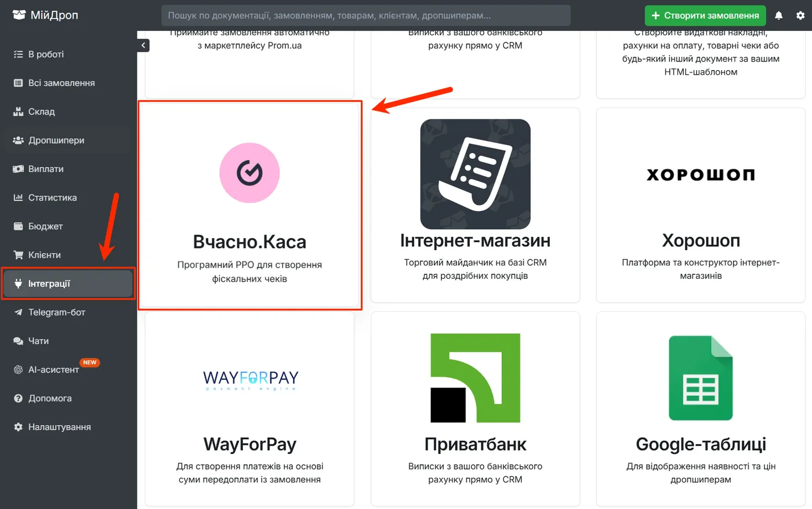Open the Хорошоп integration title
Image resolution: width=812 pixels, height=509 pixels.
pyautogui.click(x=701, y=240)
